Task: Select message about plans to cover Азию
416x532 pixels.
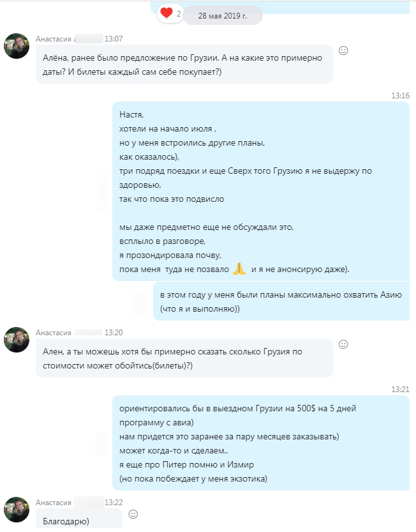Action: (x=281, y=301)
